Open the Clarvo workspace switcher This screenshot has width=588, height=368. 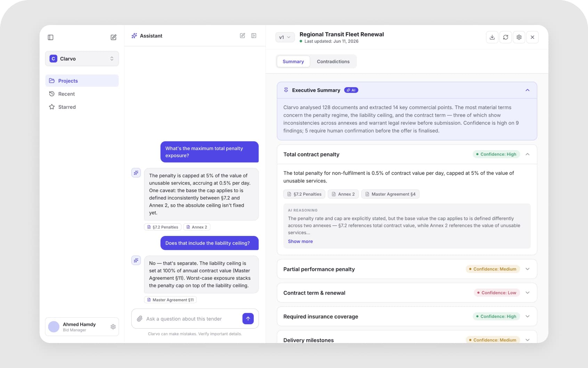coord(82,59)
